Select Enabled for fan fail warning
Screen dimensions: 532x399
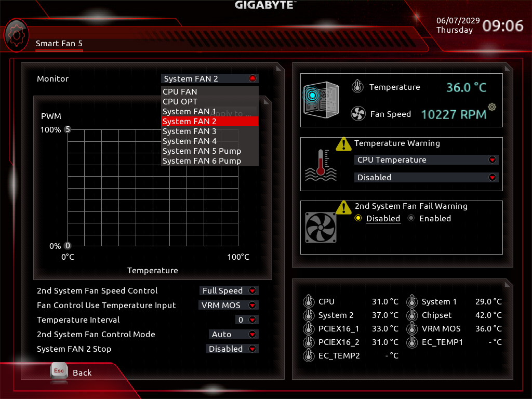coord(429,219)
